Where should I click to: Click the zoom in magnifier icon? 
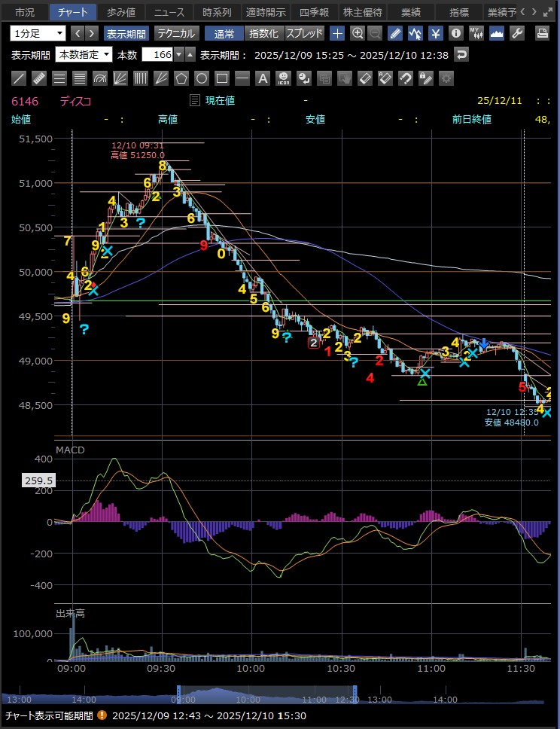(358, 33)
